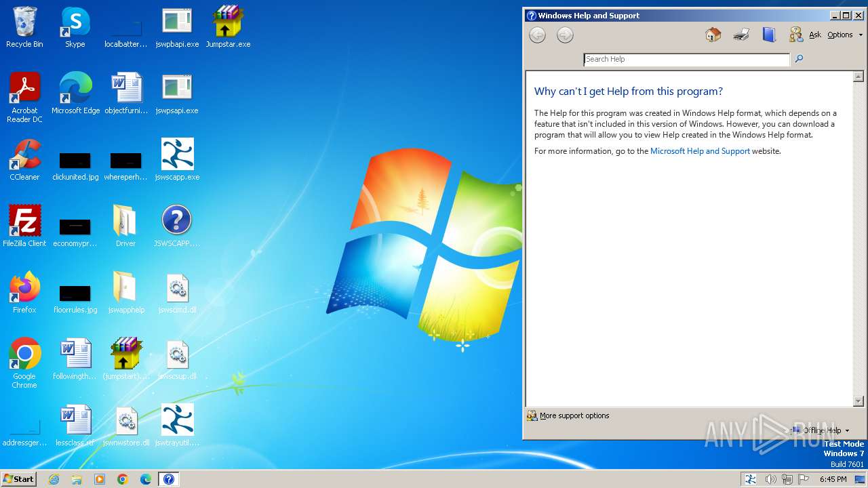Select the CCleaner desktop icon
The width and height of the screenshot is (868, 488).
coord(24,160)
